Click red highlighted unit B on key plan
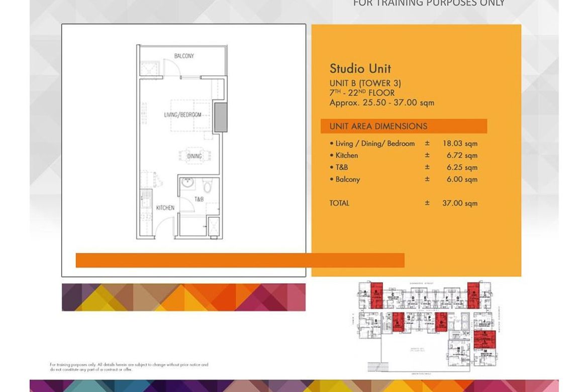The image size is (588, 392). coord(377,295)
